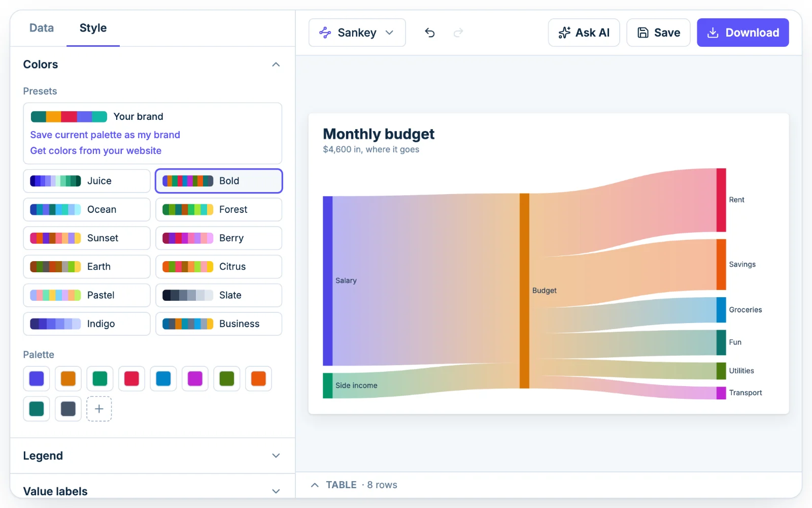Click the Salary node in the chart
Screen dimensions: 812x508
tap(328, 280)
